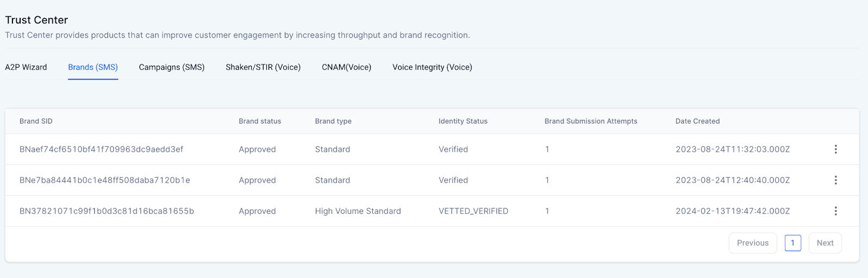Viewport: 868px width, 278px height.
Task: Open the CNAM(Voice) tab
Action: (347, 67)
